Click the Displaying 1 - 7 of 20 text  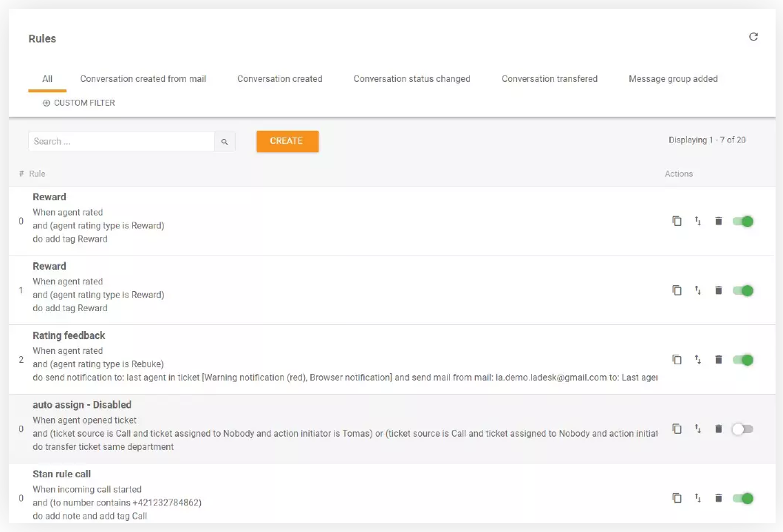[x=707, y=140]
